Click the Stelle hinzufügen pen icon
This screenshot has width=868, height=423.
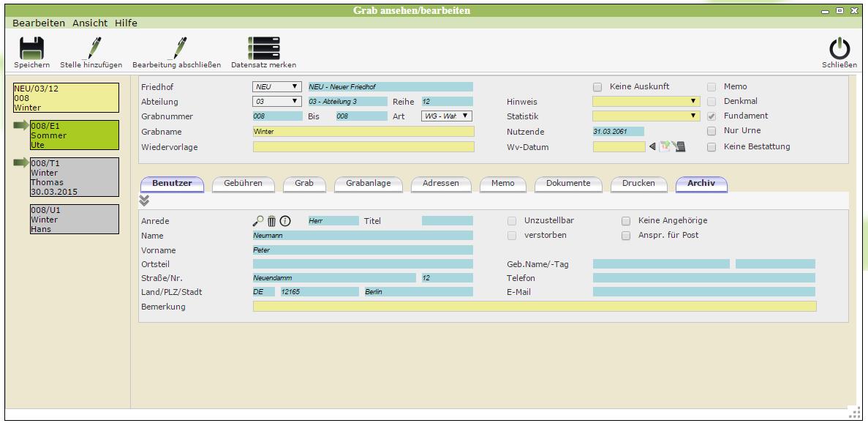click(x=91, y=48)
